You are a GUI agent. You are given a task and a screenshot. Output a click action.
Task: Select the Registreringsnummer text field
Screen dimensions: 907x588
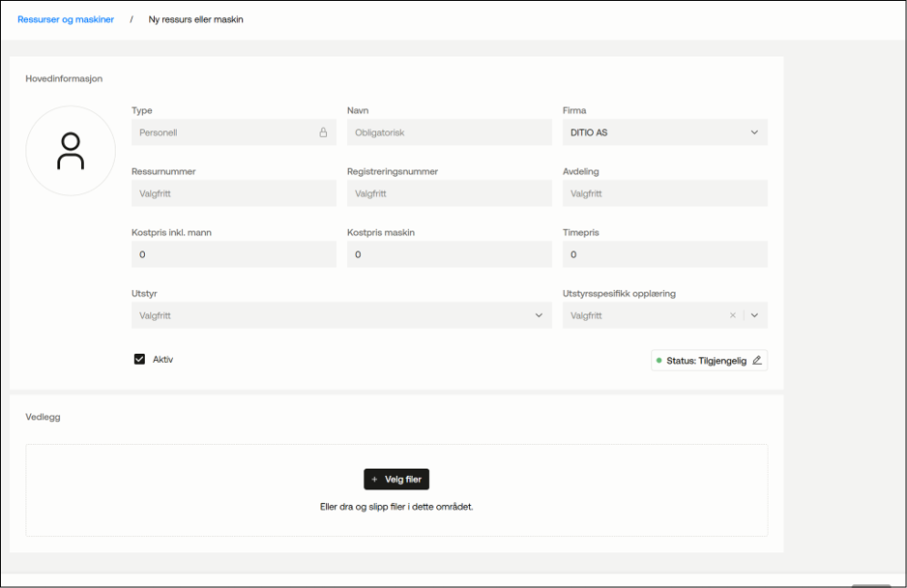coord(450,193)
